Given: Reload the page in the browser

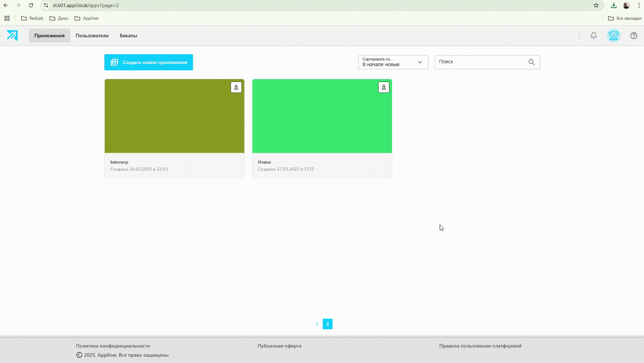Looking at the screenshot, I should [x=31, y=5].
